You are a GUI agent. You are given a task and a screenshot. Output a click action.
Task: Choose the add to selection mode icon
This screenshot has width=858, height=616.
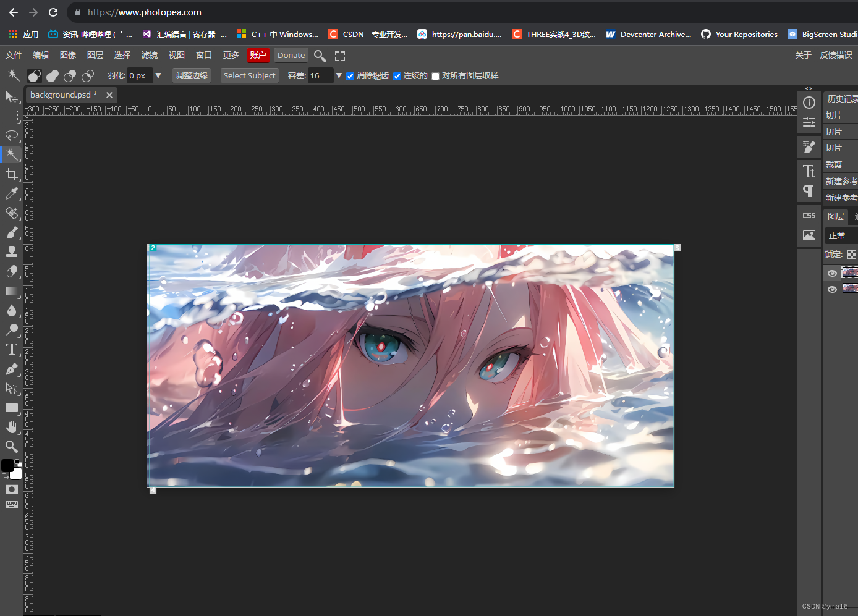click(53, 75)
